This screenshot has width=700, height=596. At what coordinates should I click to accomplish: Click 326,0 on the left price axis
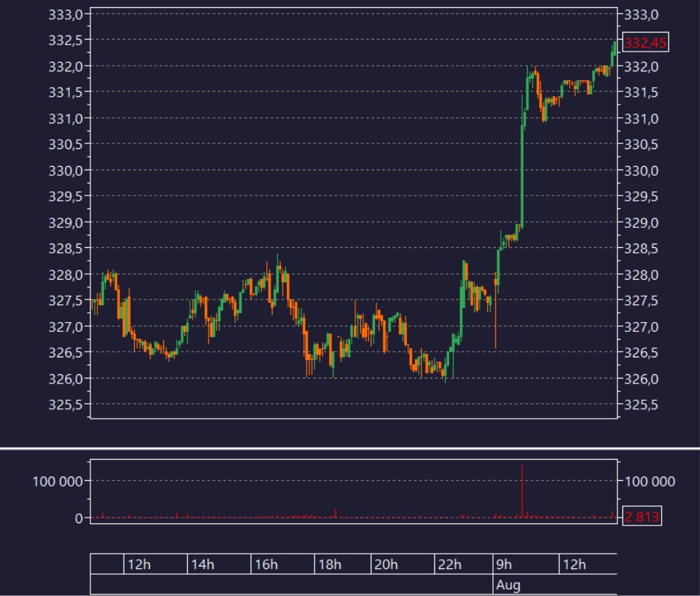(66, 379)
